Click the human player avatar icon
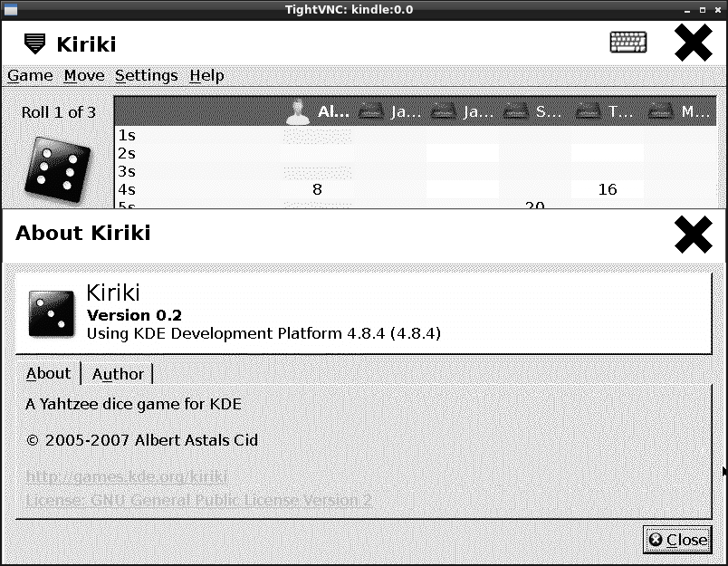This screenshot has width=728, height=566. [x=298, y=112]
